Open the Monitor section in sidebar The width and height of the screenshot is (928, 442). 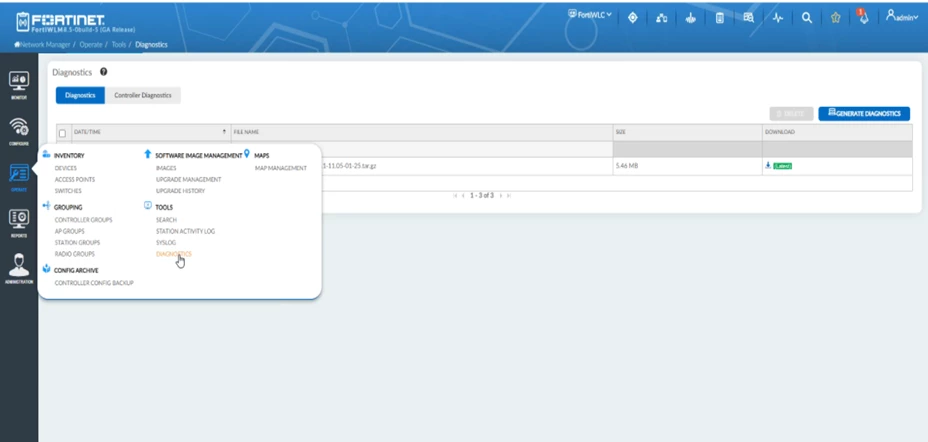point(18,85)
